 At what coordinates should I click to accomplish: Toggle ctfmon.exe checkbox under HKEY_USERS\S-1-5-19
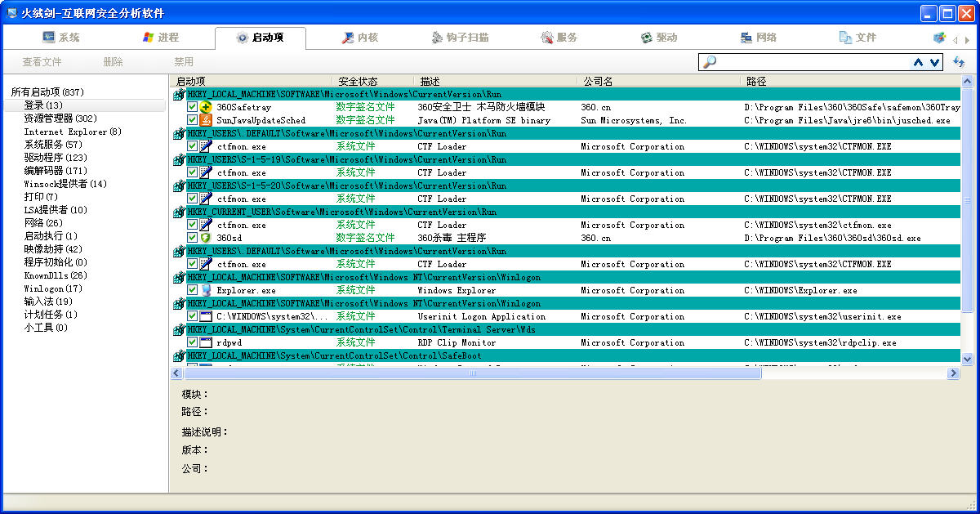point(192,172)
